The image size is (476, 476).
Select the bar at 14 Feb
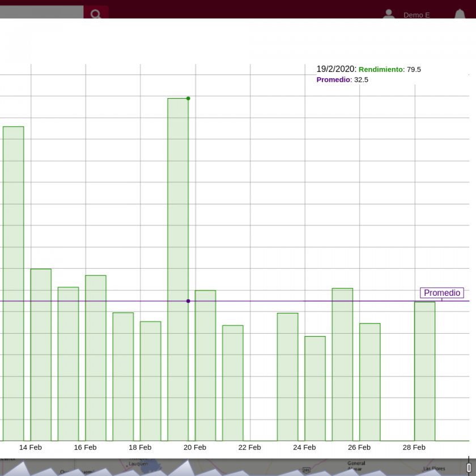41,355
